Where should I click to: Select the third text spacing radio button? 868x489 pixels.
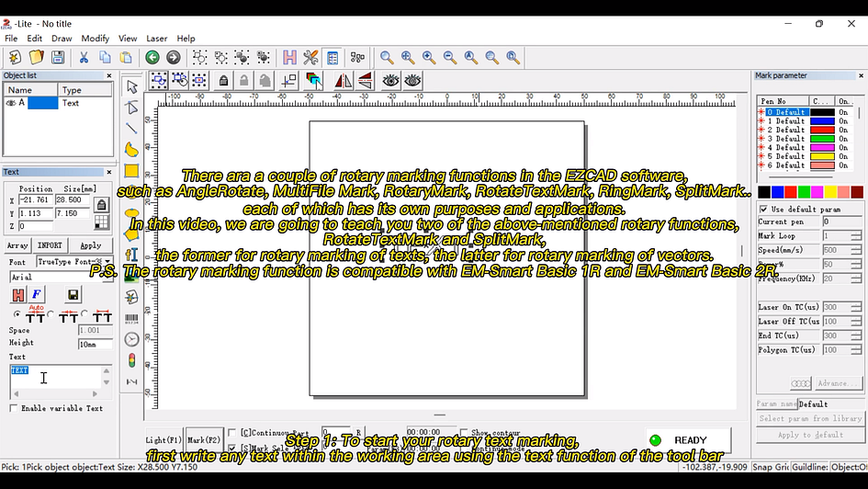tap(85, 314)
